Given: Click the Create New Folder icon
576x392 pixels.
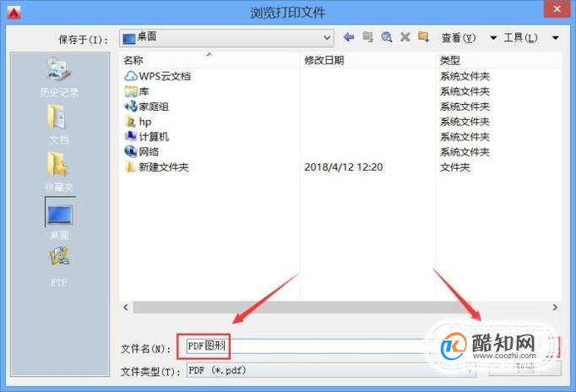Looking at the screenshot, I should pos(423,36).
